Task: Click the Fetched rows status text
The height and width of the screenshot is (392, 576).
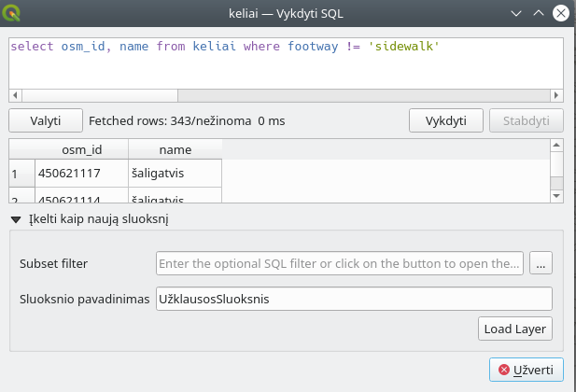Action: pos(187,121)
